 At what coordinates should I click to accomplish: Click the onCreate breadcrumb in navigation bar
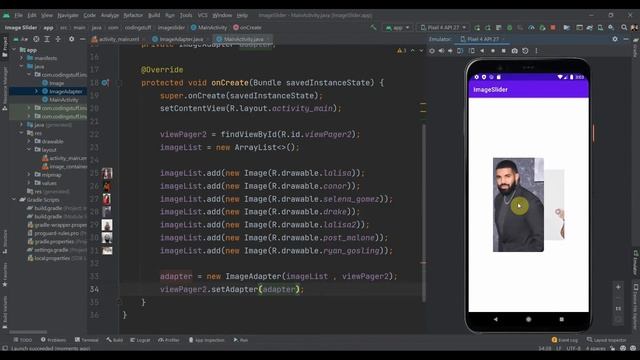tap(247, 27)
